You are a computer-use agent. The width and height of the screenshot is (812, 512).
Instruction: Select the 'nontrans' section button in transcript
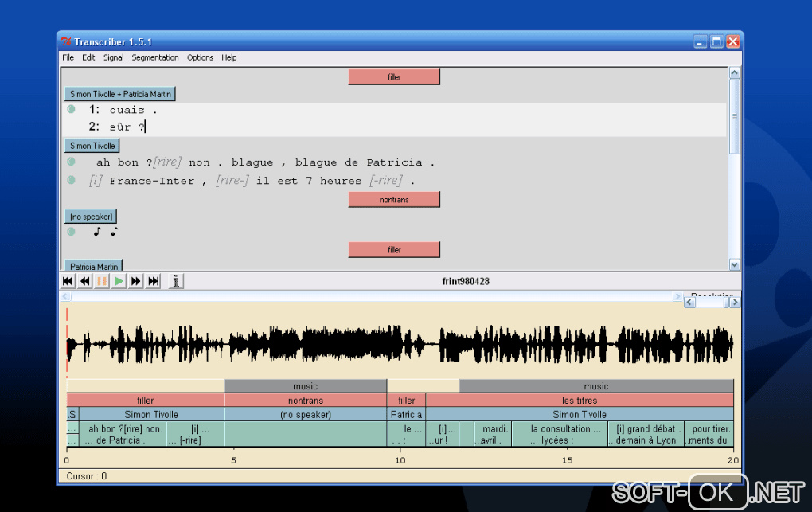tap(394, 200)
